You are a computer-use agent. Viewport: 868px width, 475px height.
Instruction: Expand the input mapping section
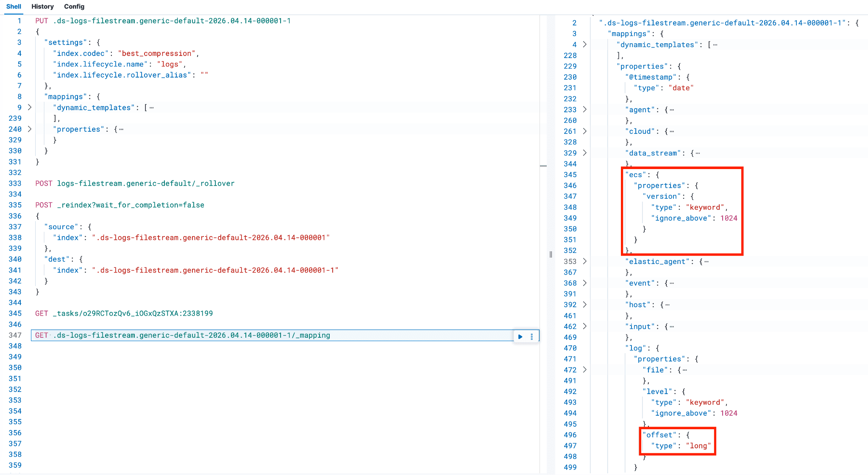coord(585,326)
